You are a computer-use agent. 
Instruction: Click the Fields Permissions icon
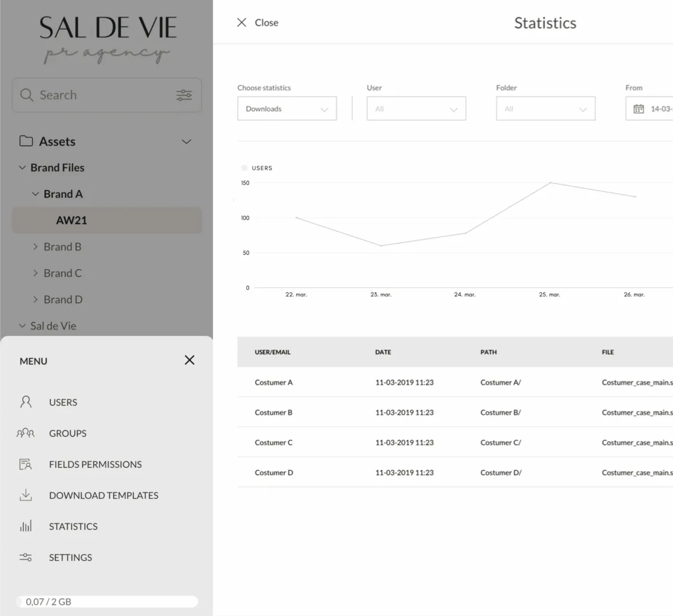pos(26,464)
